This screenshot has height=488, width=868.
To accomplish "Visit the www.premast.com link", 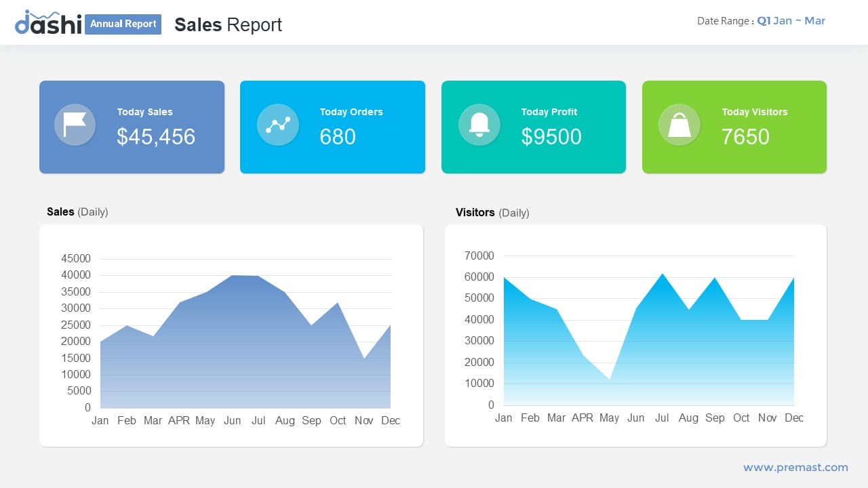I will tap(795, 467).
